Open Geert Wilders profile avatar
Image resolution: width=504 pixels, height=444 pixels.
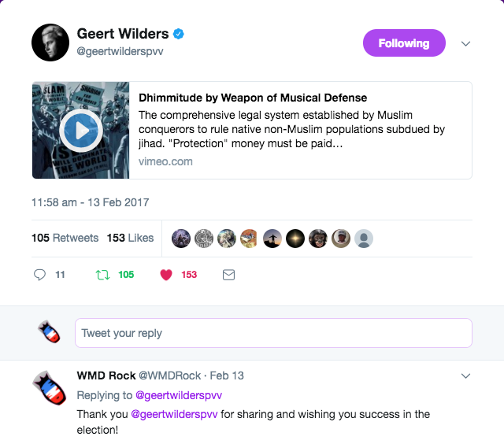50,43
